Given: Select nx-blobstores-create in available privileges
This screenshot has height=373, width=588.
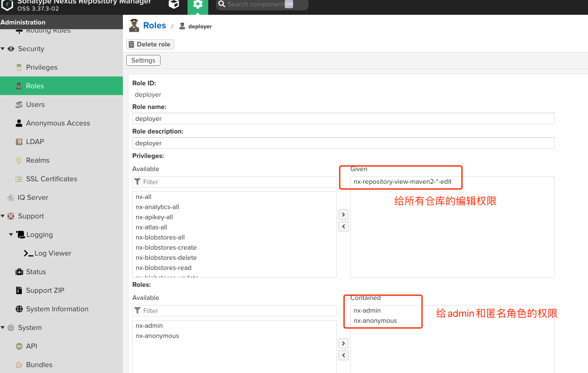Looking at the screenshot, I should (166, 248).
